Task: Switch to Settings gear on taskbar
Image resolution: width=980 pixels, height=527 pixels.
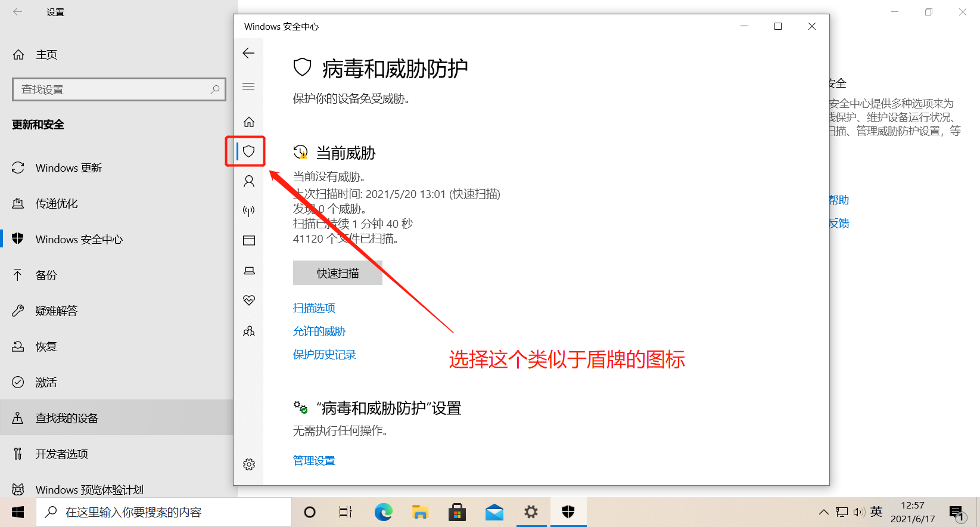Action: (531, 512)
